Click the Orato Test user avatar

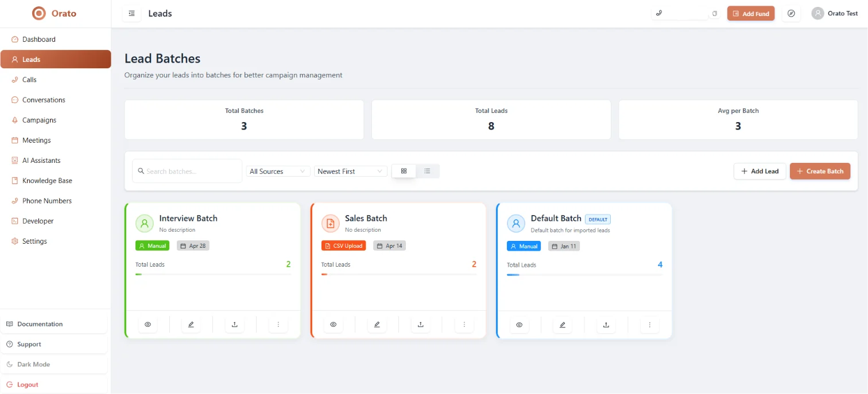click(817, 13)
